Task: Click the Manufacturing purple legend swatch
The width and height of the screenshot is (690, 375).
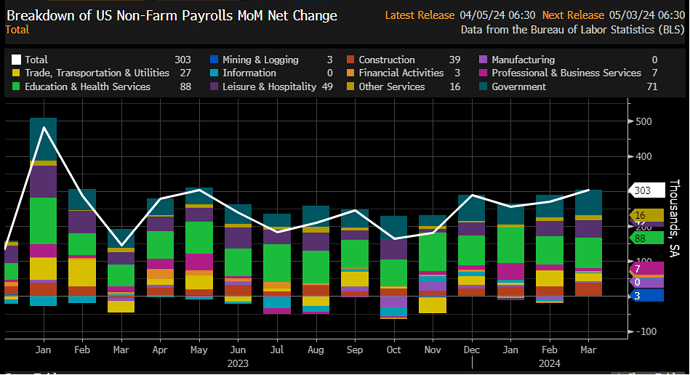Action: (x=483, y=59)
